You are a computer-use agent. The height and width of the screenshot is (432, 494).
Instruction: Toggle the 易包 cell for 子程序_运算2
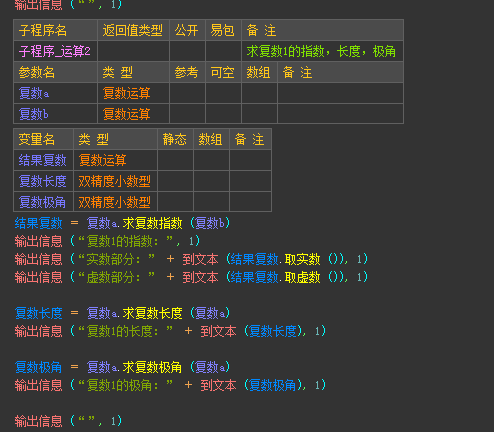223,51
